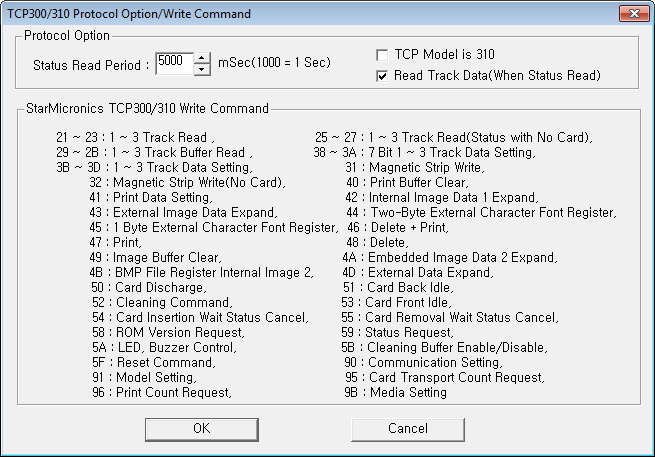Image resolution: width=655 pixels, height=457 pixels.
Task: Click the 'Protocol Option' group title
Action: click(67, 36)
